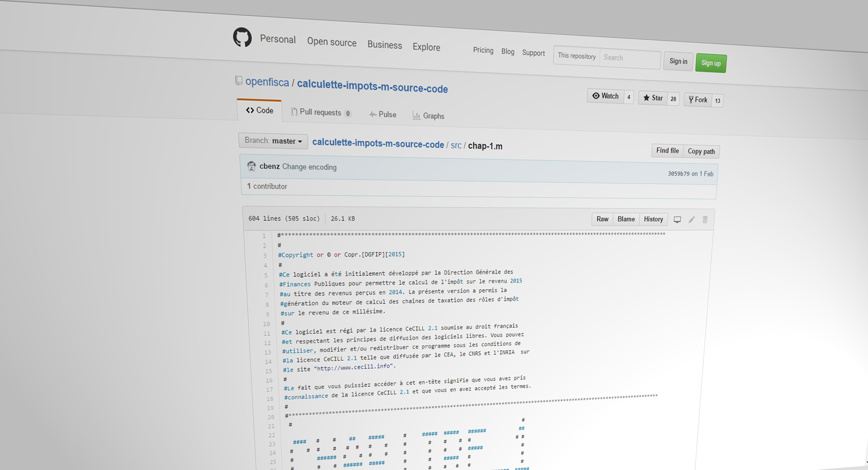868x470 pixels.
Task: Open the Business menu item
Action: pyautogui.click(x=385, y=45)
